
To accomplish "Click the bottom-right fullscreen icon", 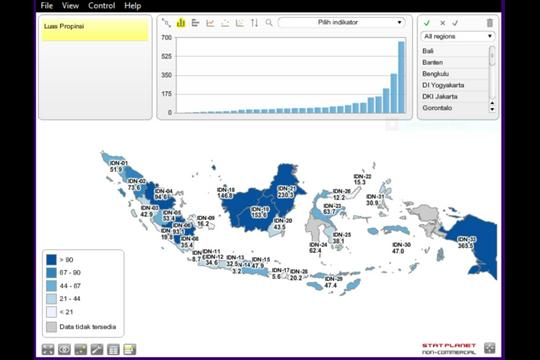I will pos(489,348).
